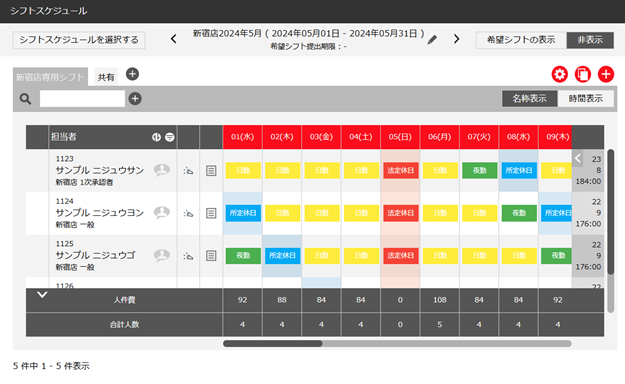Click the 人件費 row label
This screenshot has width=625, height=384.
click(x=124, y=300)
